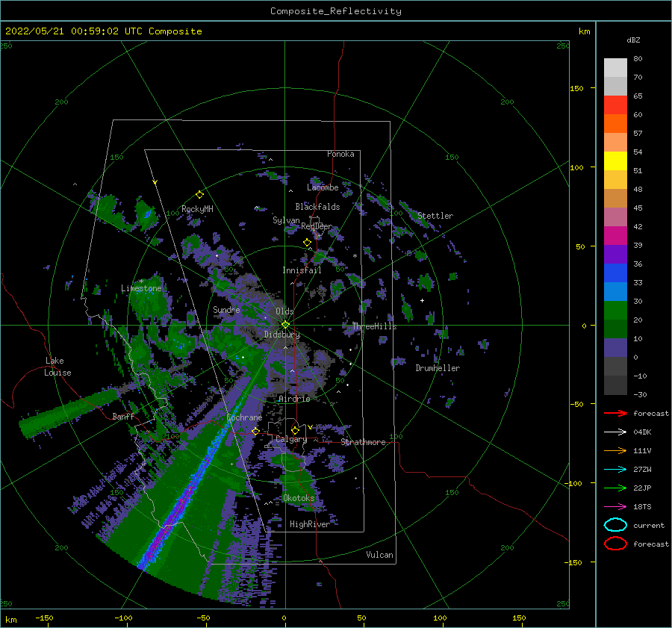Click the Stettler city label

[435, 216]
